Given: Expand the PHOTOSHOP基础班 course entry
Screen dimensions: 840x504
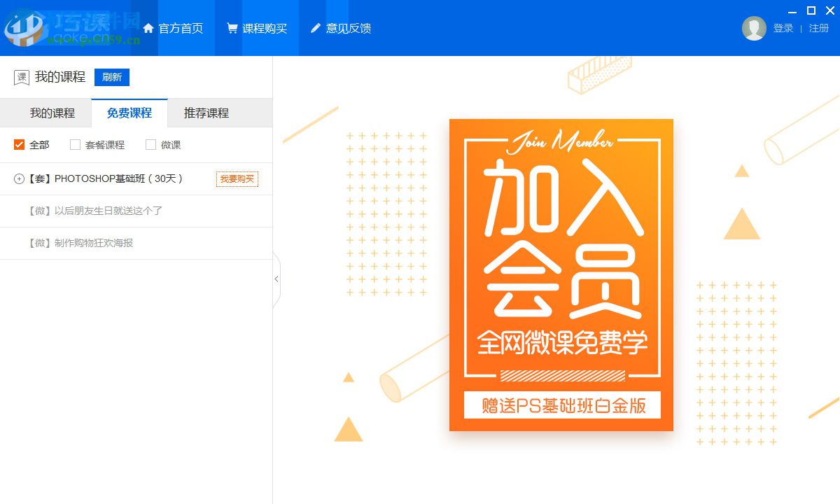Looking at the screenshot, I should pos(19,178).
